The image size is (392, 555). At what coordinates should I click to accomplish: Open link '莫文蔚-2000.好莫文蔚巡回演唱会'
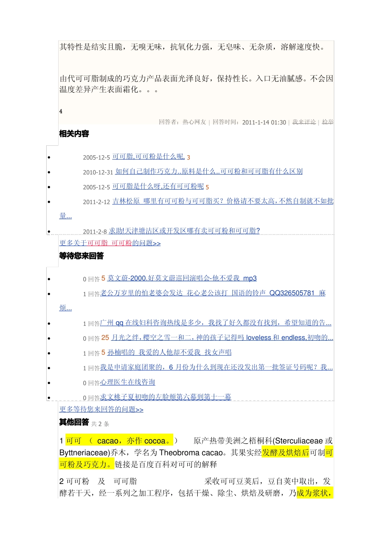pyautogui.click(x=182, y=278)
